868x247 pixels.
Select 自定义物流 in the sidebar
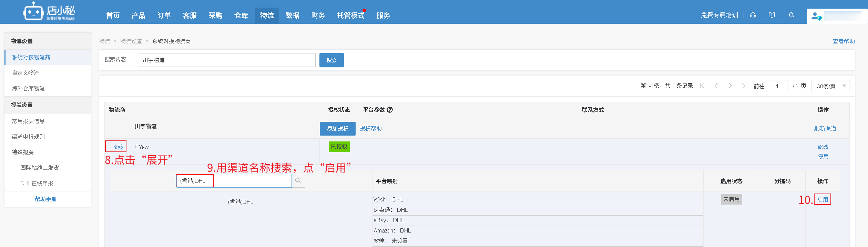coord(25,73)
